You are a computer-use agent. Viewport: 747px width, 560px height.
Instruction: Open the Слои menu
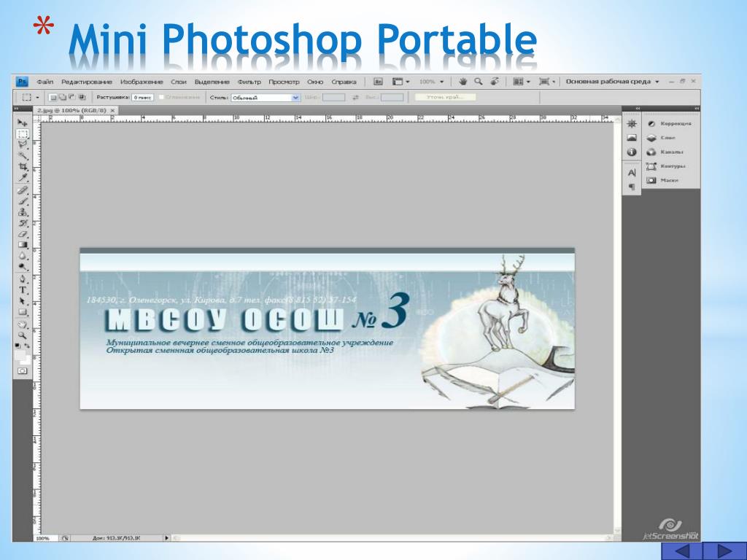click(x=179, y=82)
